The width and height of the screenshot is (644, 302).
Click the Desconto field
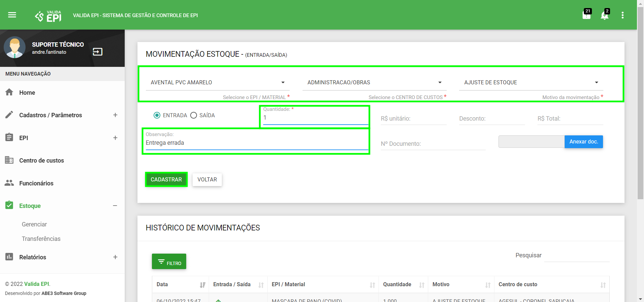[492, 119]
